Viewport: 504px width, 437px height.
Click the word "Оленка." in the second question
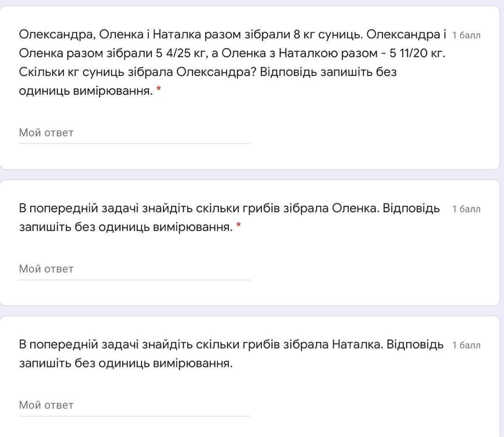coord(355,208)
